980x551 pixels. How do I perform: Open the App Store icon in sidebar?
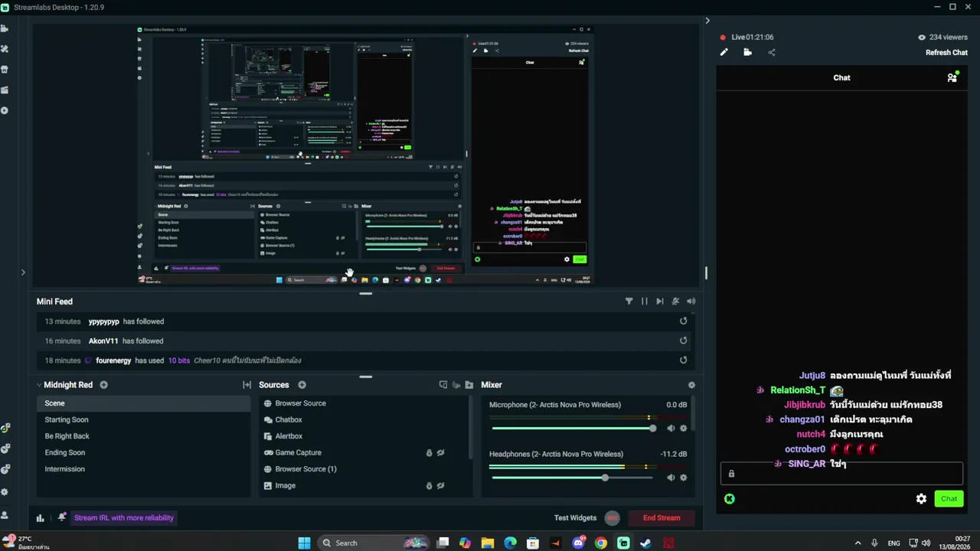point(4,70)
